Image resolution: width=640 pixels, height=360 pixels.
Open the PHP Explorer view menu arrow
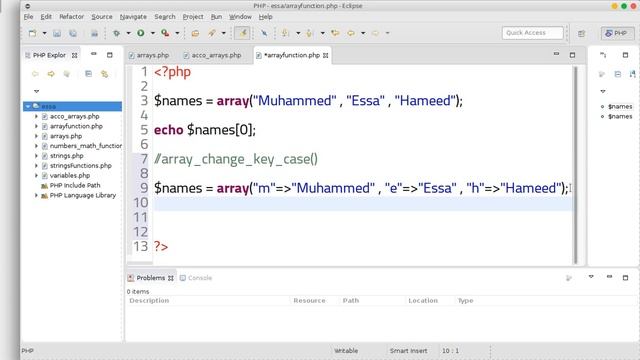36,91
